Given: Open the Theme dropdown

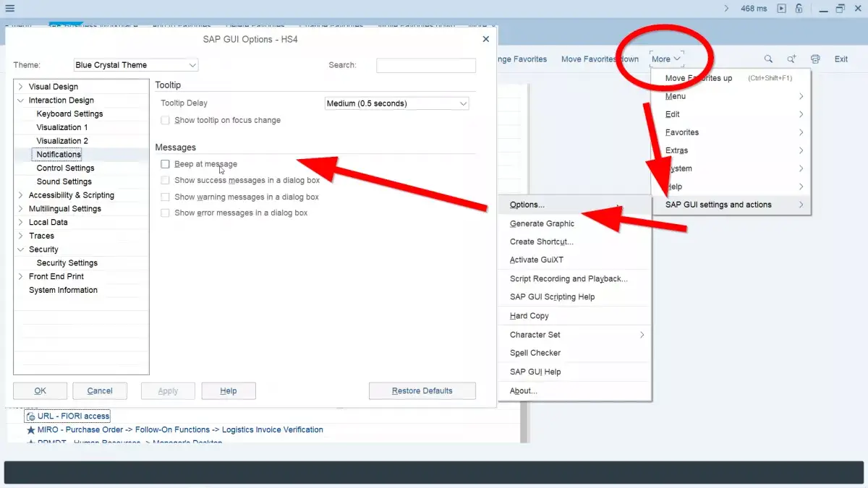Looking at the screenshot, I should click(136, 65).
